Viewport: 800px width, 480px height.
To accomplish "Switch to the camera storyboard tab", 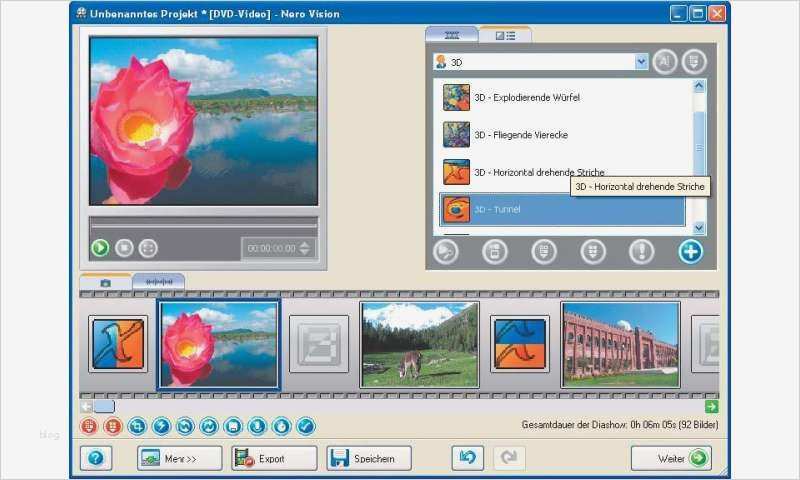I will (x=105, y=283).
